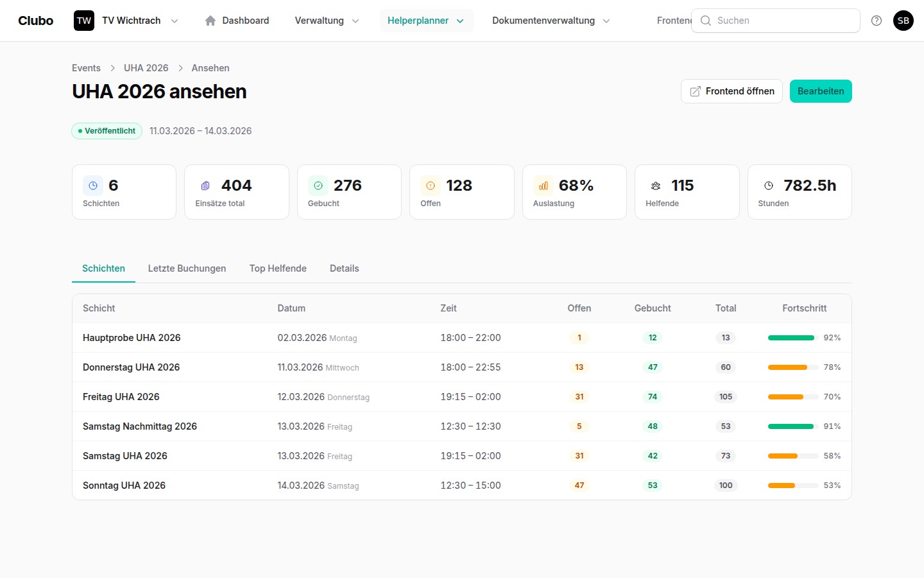Expand the Verwaltung chevron arrow
The image size is (924, 578).
pyautogui.click(x=355, y=21)
